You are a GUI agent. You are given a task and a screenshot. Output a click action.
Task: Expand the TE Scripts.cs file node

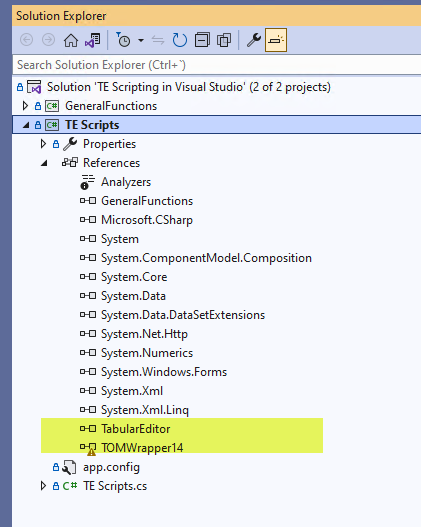click(x=43, y=486)
